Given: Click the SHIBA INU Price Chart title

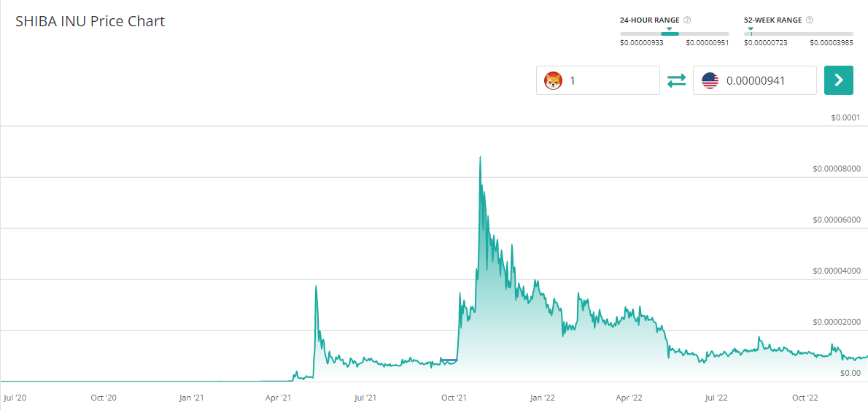Looking at the screenshot, I should pos(90,21).
